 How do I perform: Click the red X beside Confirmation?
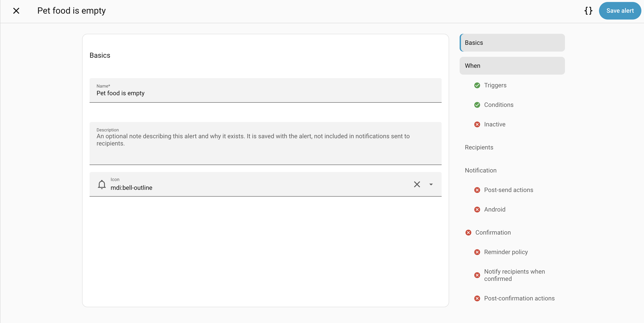(468, 233)
